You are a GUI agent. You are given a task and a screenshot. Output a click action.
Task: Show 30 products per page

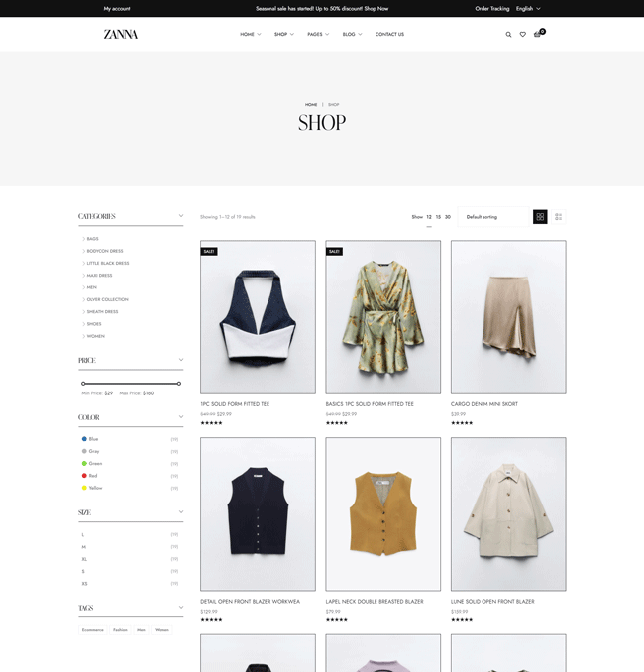tap(448, 217)
